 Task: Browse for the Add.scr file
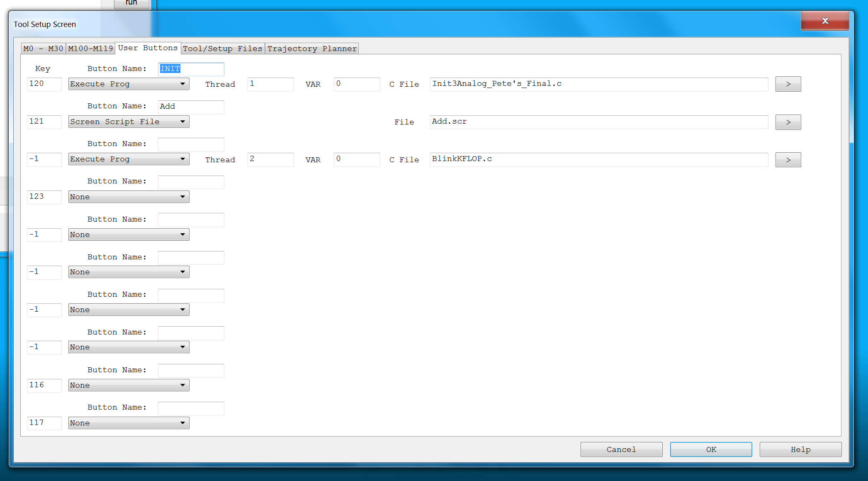click(x=788, y=122)
